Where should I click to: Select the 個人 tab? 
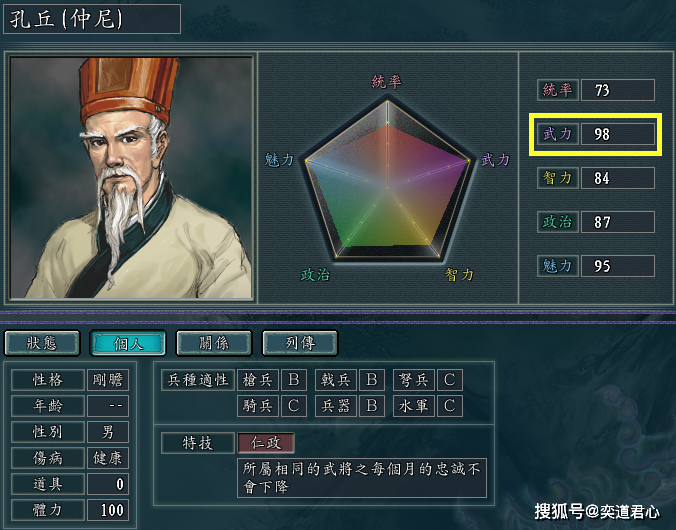128,343
